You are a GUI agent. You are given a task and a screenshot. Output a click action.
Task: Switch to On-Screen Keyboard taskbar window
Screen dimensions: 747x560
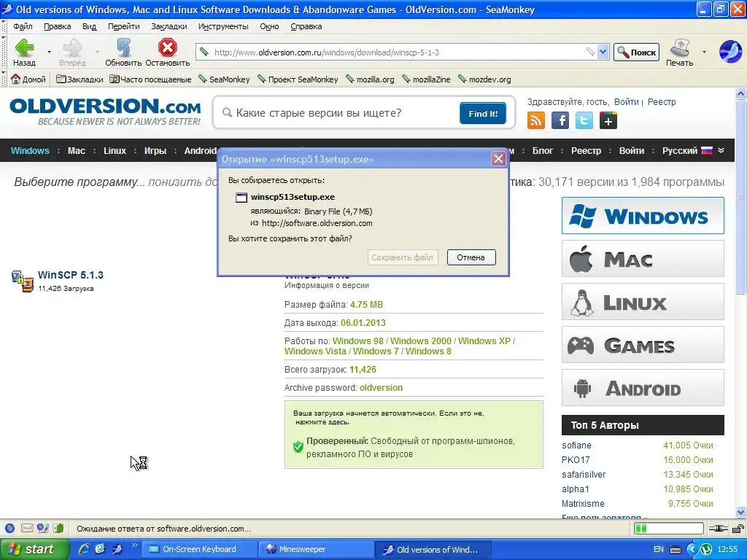200,549
